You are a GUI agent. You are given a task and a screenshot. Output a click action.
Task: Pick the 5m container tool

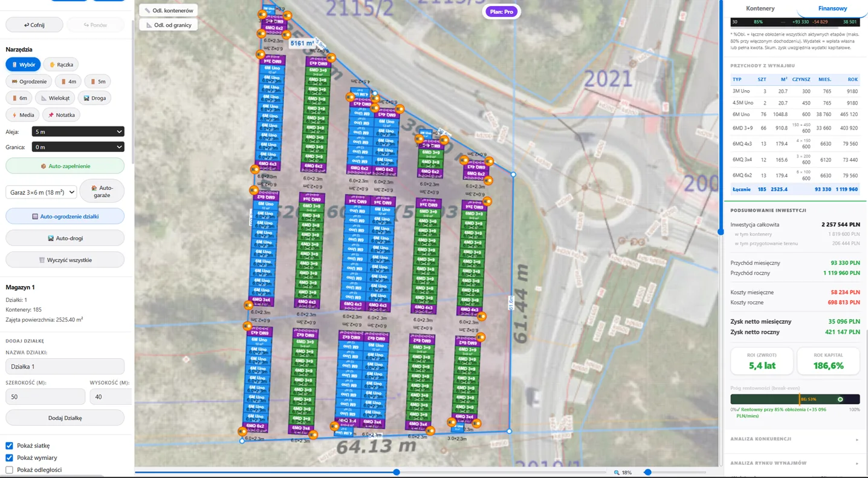(97, 81)
